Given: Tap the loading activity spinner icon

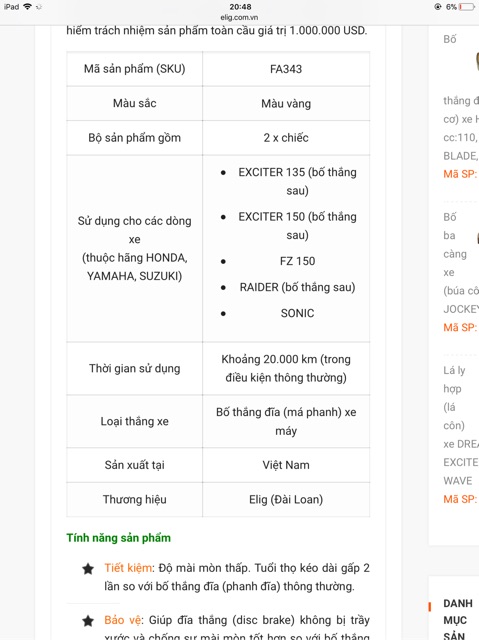Looking at the screenshot, I should 39,7.
